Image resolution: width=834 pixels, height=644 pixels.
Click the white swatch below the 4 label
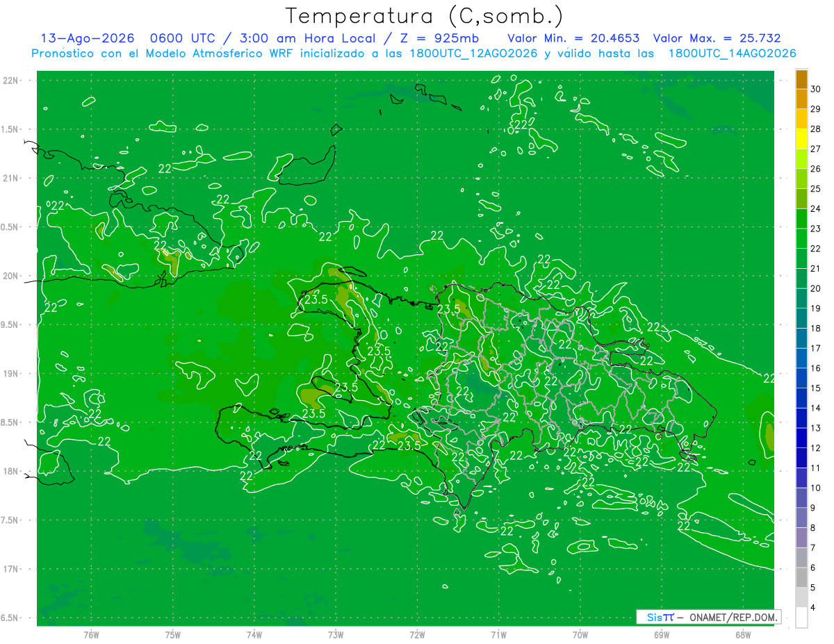click(x=801, y=618)
